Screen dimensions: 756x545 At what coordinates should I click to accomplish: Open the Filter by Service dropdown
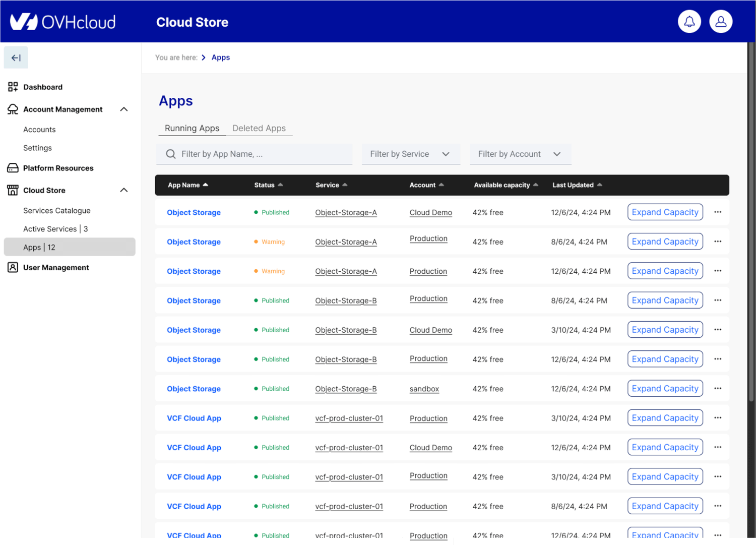click(x=410, y=154)
